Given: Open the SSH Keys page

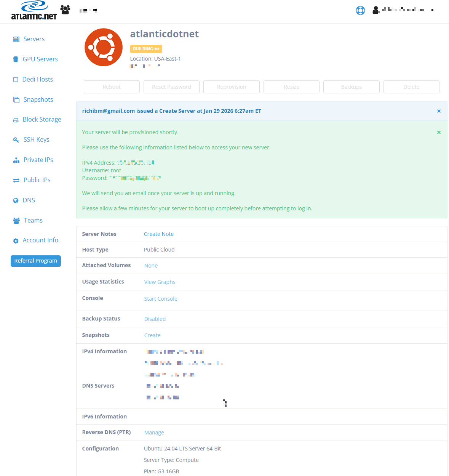Looking at the screenshot, I should click(x=36, y=139).
